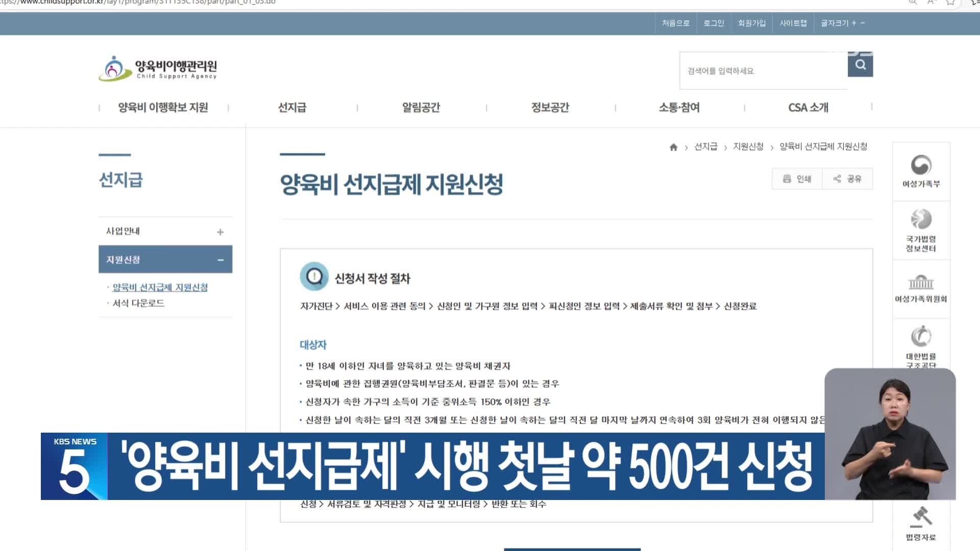The image size is (980, 551).
Task: Decrease font size with the minus sign
Action: (863, 23)
